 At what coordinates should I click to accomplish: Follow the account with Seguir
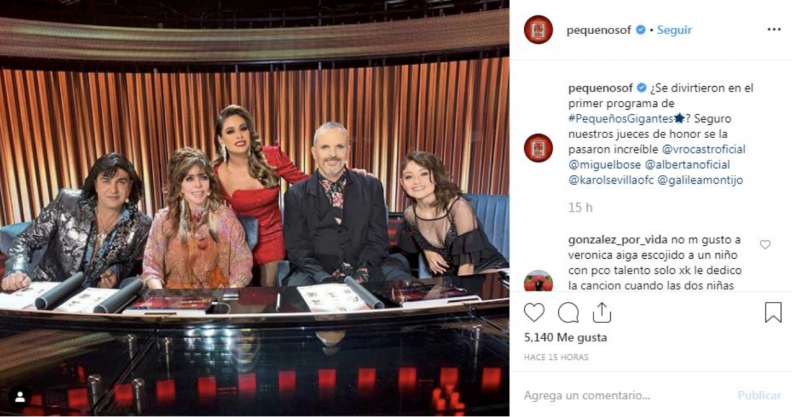click(674, 30)
